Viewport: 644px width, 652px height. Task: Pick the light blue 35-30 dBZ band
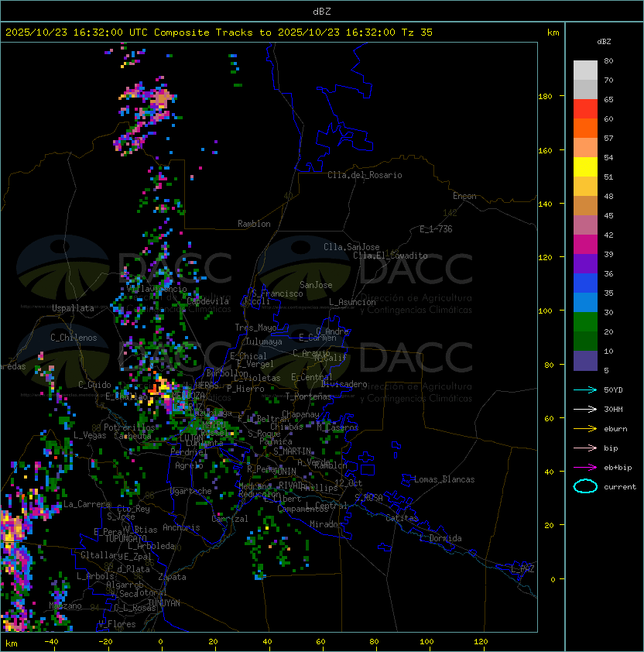(x=585, y=302)
